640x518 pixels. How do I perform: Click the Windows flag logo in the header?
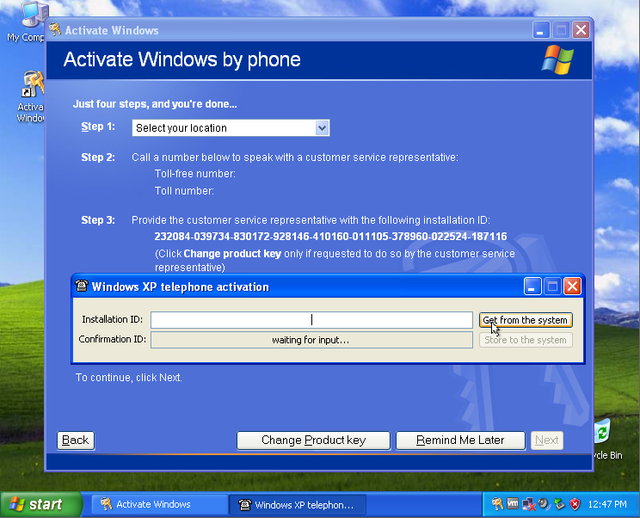pos(558,60)
